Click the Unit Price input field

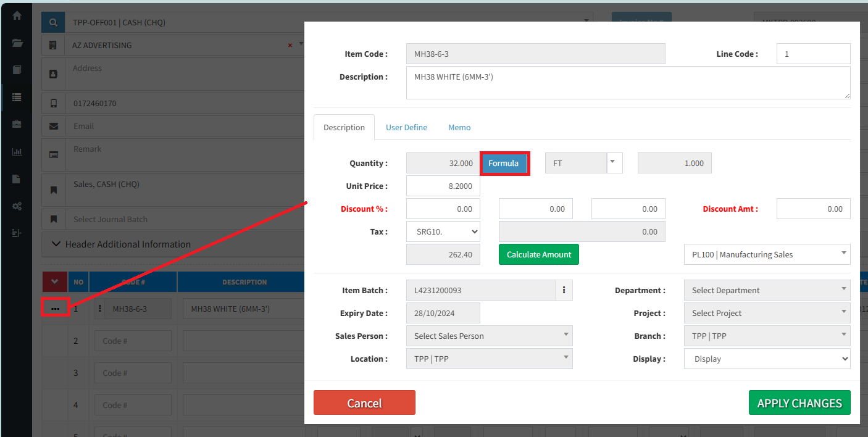[443, 186]
